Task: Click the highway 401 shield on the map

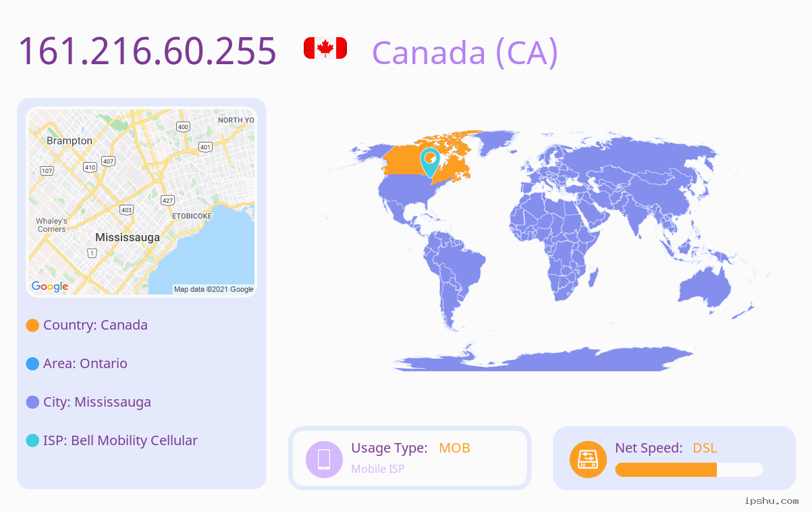Action: coord(205,147)
